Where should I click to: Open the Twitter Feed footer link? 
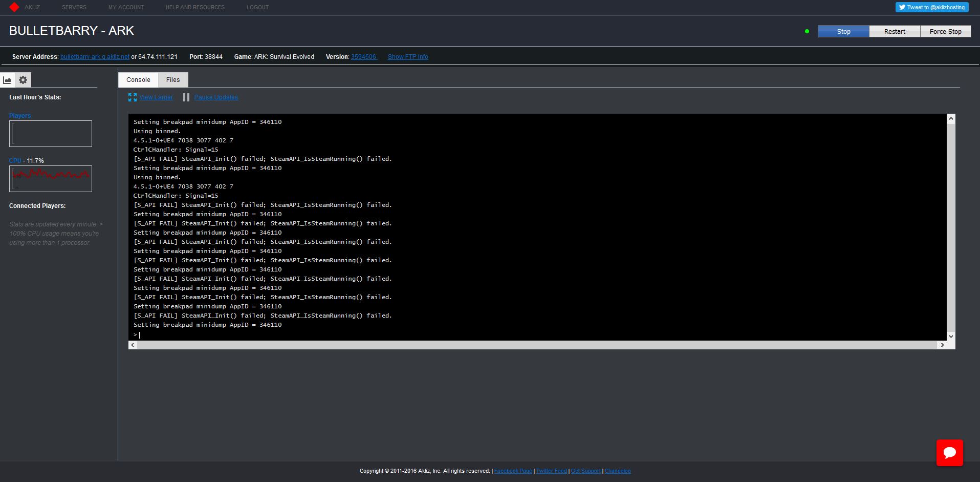coord(551,471)
